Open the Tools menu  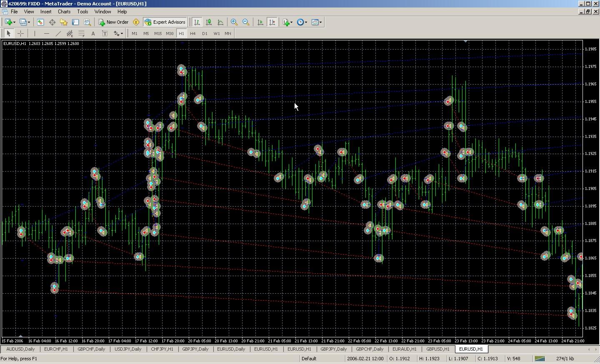point(82,12)
